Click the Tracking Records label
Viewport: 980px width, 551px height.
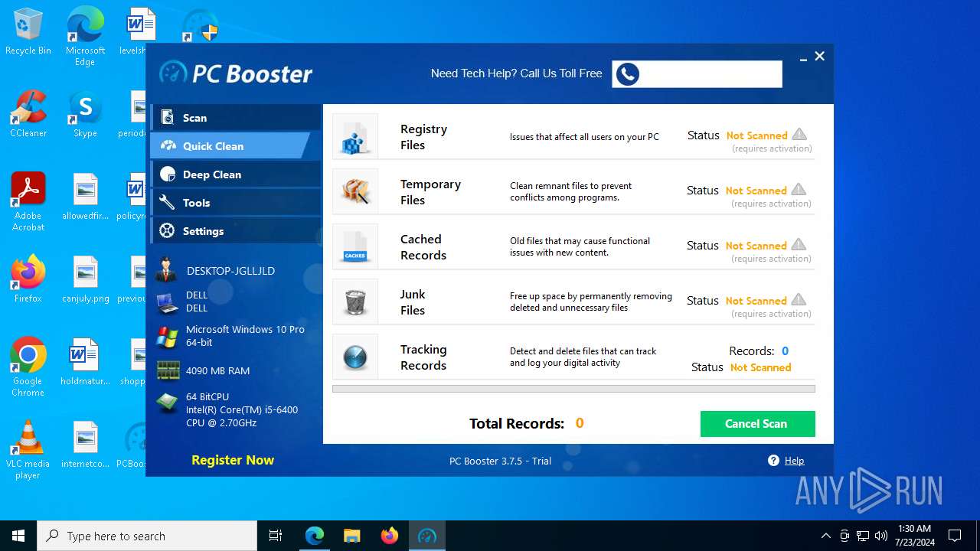tap(423, 357)
